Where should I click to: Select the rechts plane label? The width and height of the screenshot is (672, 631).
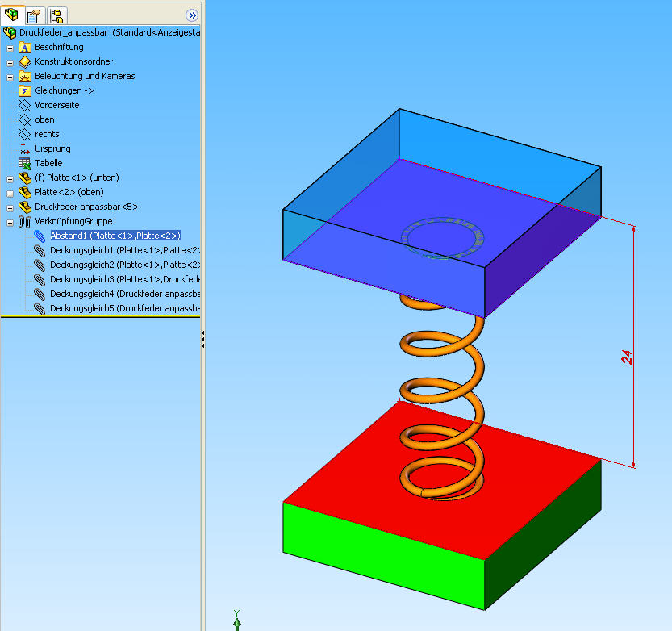pos(47,134)
